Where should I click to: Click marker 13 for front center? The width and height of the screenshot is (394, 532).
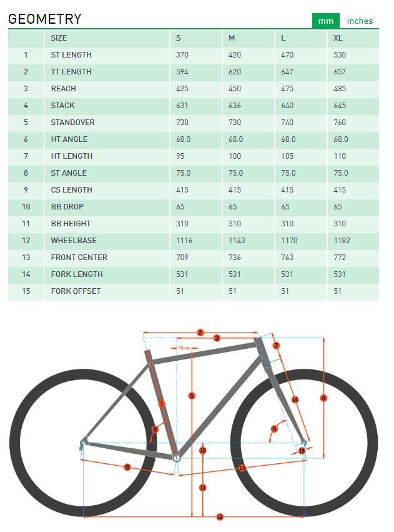point(242,468)
